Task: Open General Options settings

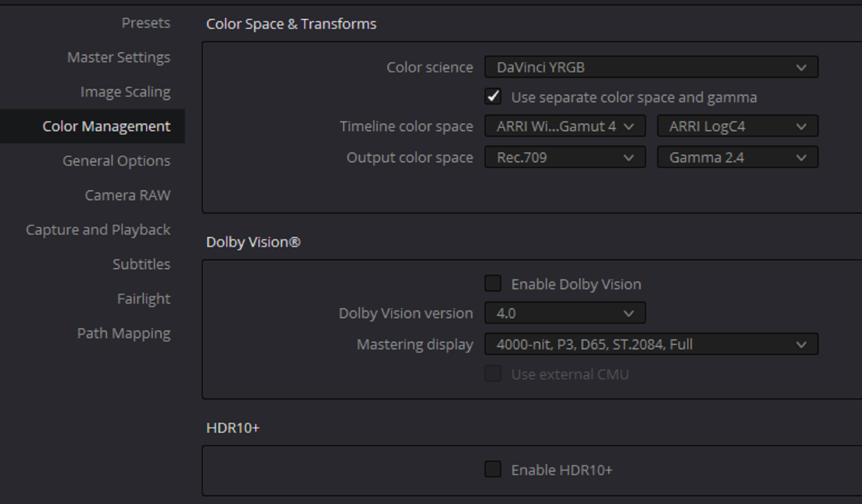Action: (x=117, y=161)
